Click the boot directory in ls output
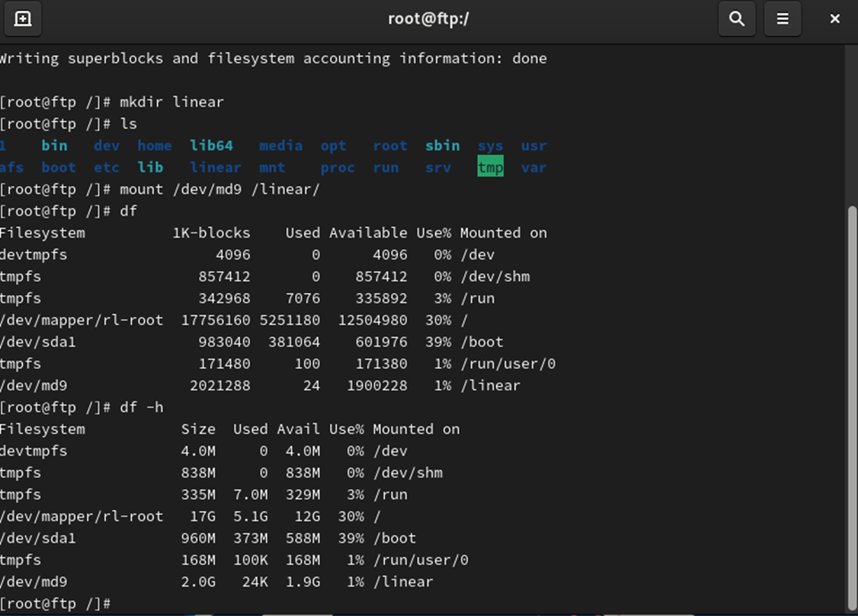This screenshot has height=616, width=858. coord(59,167)
